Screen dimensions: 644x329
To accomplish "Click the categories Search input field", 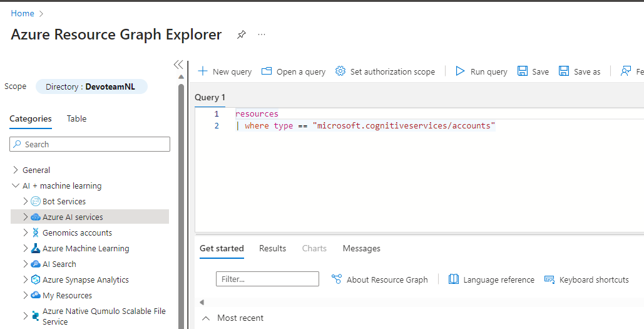I will coord(89,144).
